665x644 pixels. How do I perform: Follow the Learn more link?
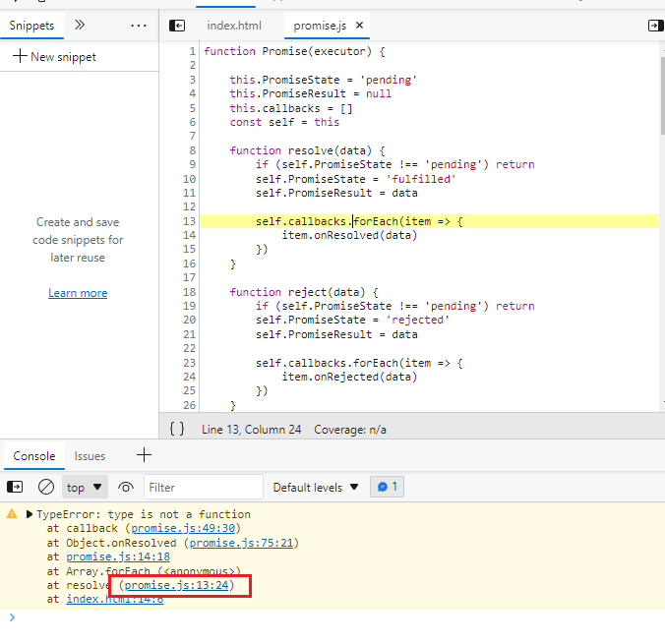pyautogui.click(x=78, y=293)
